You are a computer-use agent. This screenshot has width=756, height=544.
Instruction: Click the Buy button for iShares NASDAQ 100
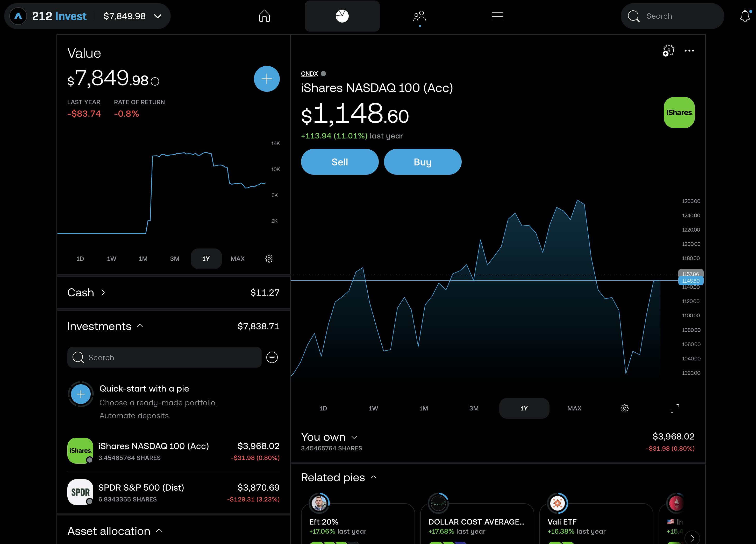(422, 162)
